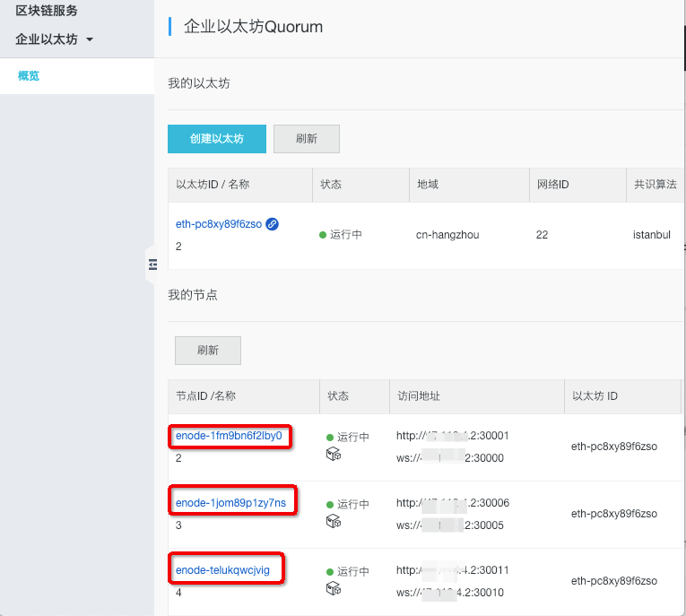Click the 我的以太坊 section heading
Image resolution: width=686 pixels, height=616 pixels.
198,83
